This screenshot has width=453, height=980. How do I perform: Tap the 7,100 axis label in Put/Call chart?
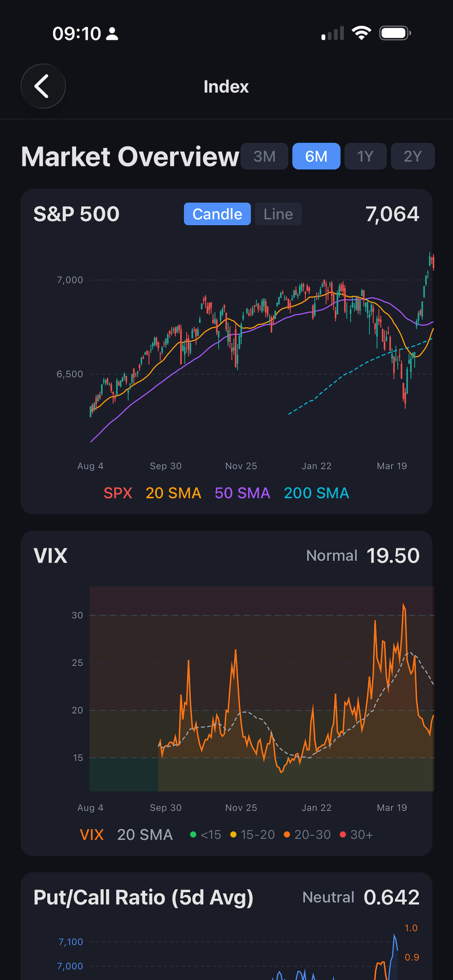[x=71, y=942]
